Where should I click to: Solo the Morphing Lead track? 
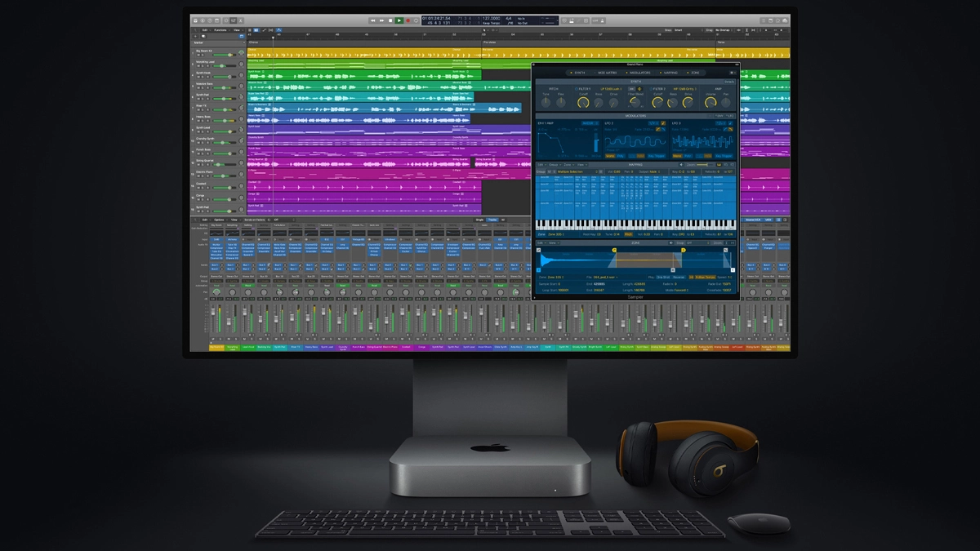coord(203,66)
